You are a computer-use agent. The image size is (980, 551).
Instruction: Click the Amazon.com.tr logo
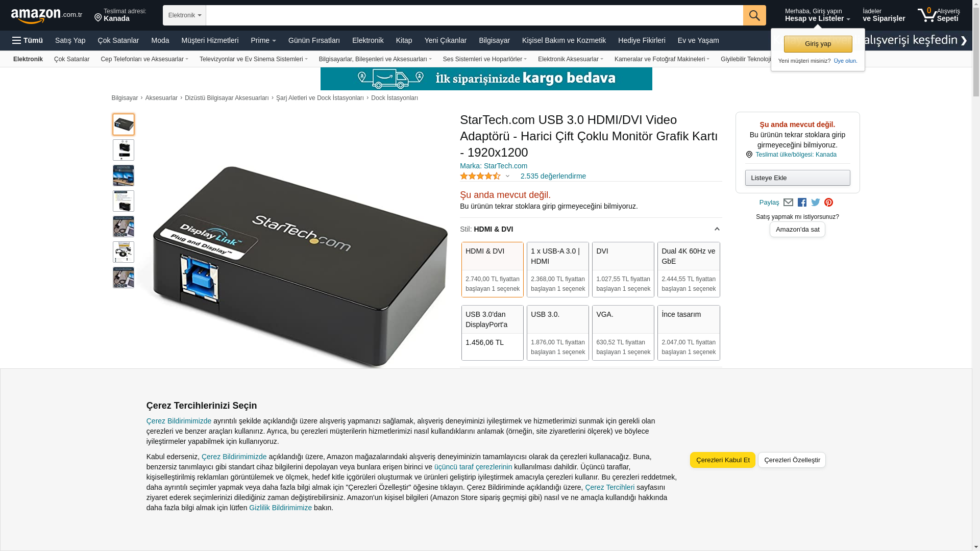point(46,16)
